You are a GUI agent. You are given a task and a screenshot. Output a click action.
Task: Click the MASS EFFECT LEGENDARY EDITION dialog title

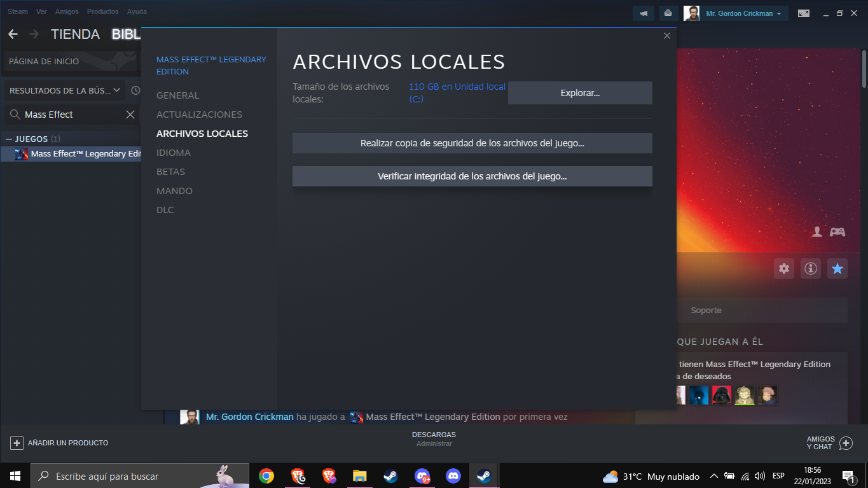click(211, 66)
